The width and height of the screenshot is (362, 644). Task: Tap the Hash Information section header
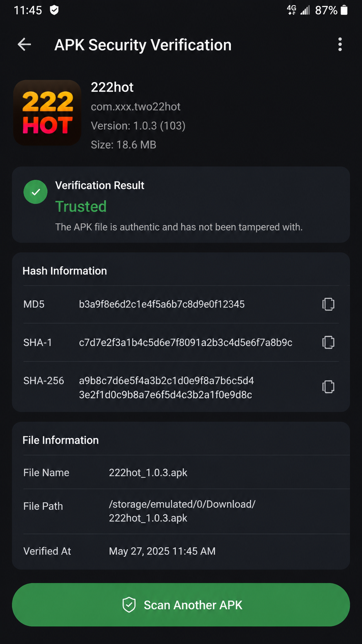point(65,271)
